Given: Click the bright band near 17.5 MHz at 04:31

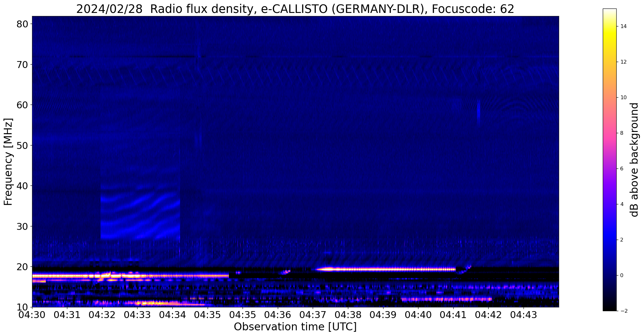Looking at the screenshot, I should pyautogui.click(x=67, y=276).
